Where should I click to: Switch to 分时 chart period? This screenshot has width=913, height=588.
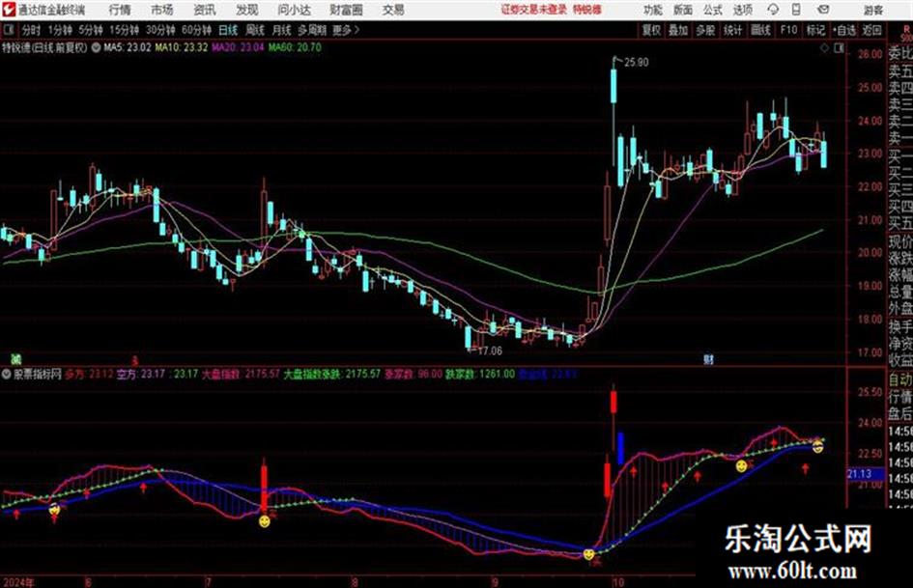pyautogui.click(x=31, y=30)
